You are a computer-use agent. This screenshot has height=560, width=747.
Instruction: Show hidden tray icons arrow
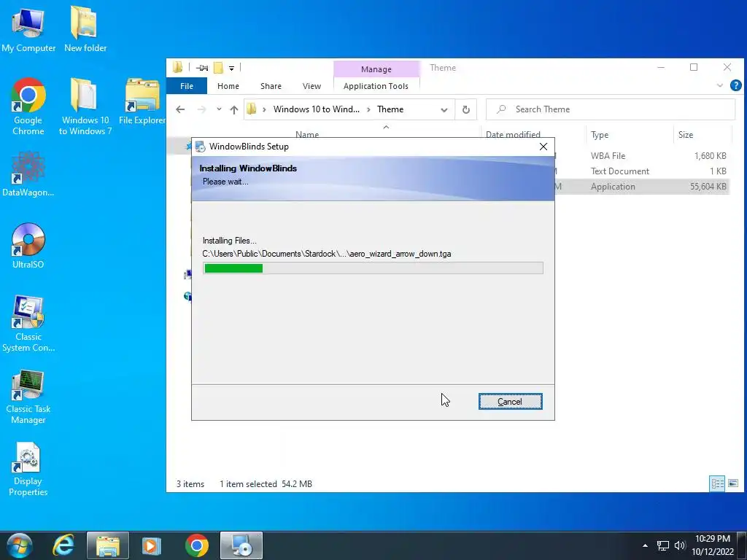(645, 545)
